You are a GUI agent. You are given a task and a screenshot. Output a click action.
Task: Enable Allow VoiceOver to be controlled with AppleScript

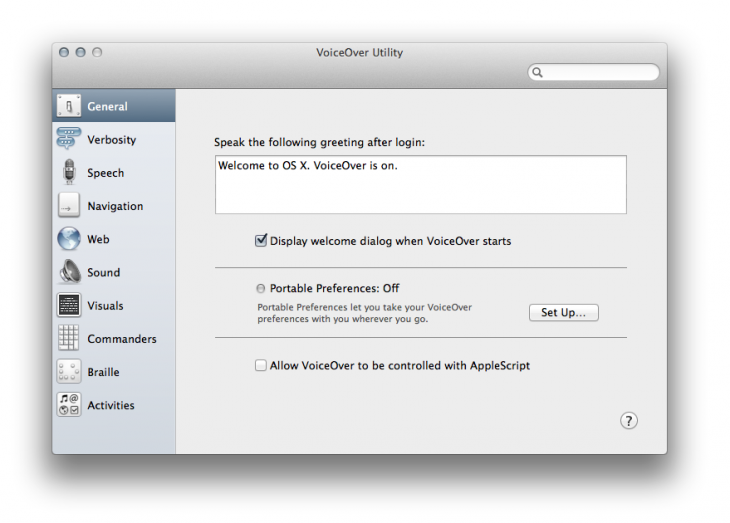[x=261, y=365]
